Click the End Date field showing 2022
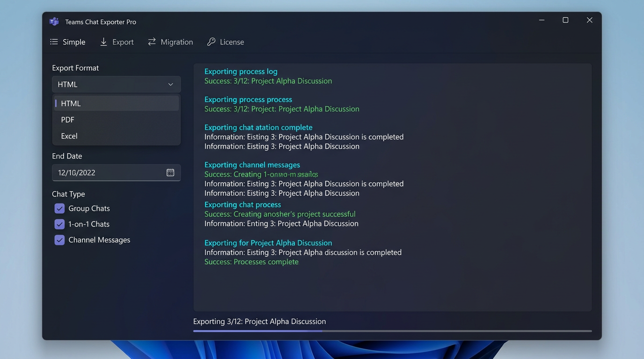644x359 pixels. [x=116, y=172]
